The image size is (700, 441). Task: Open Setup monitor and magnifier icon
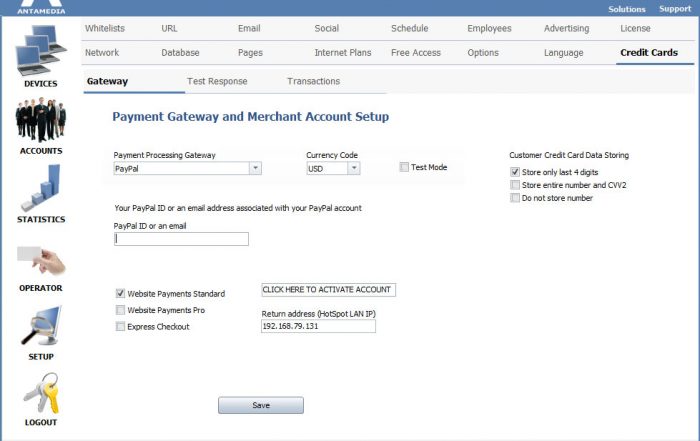click(41, 325)
